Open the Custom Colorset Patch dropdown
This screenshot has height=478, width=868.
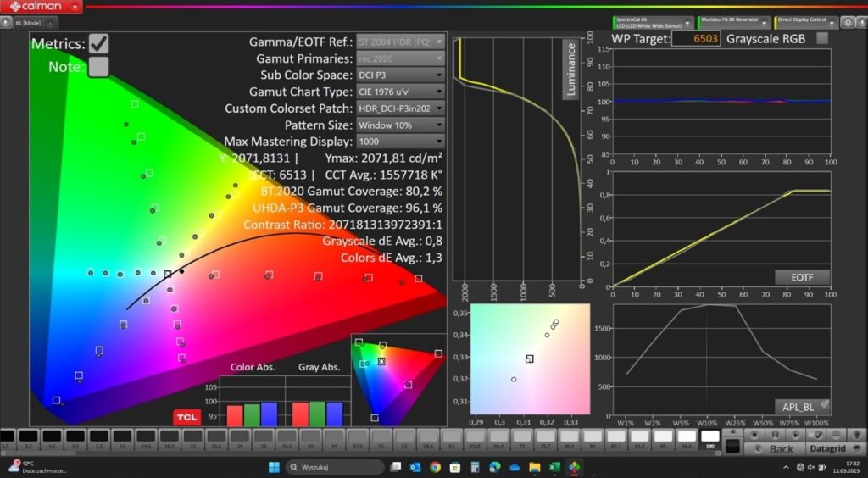400,108
